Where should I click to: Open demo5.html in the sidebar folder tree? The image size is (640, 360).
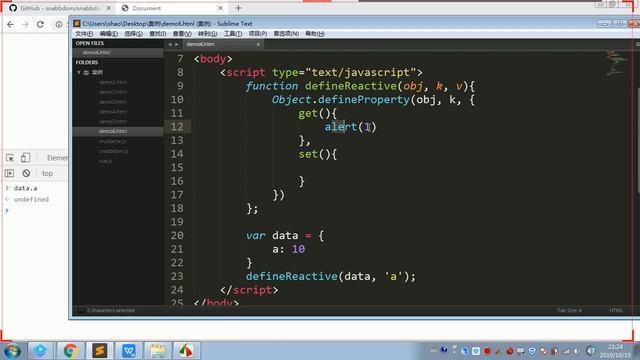(x=113, y=121)
